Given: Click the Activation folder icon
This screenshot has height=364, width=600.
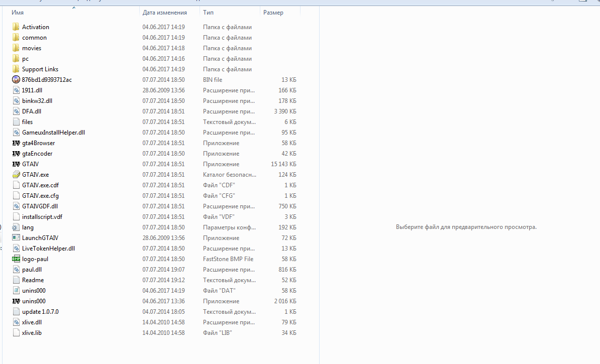Looking at the screenshot, I should (16, 27).
